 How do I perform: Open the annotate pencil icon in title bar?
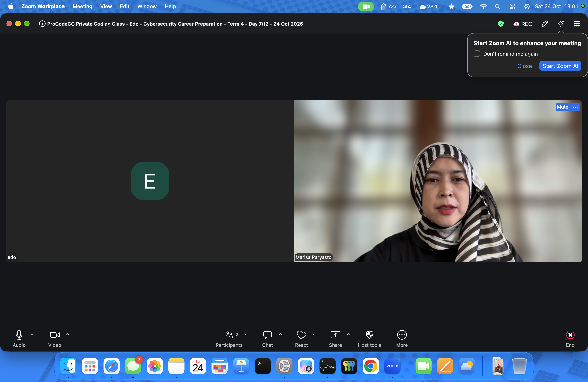pyautogui.click(x=545, y=24)
